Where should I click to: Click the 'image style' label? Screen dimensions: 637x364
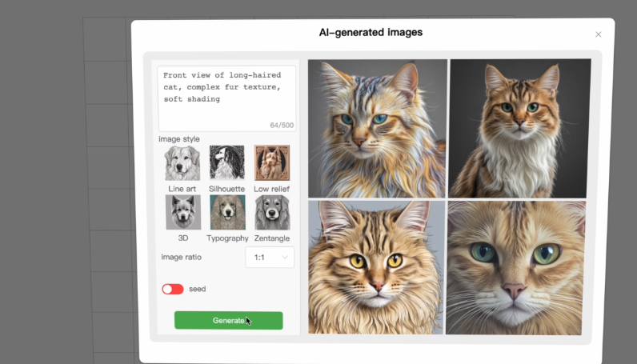click(x=179, y=139)
